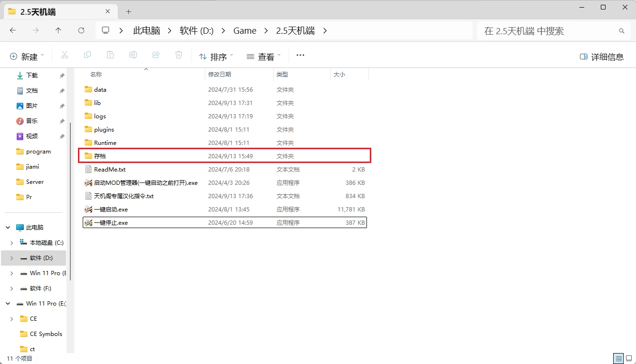
Task: Select the Runtime folder name
Action: click(105, 143)
